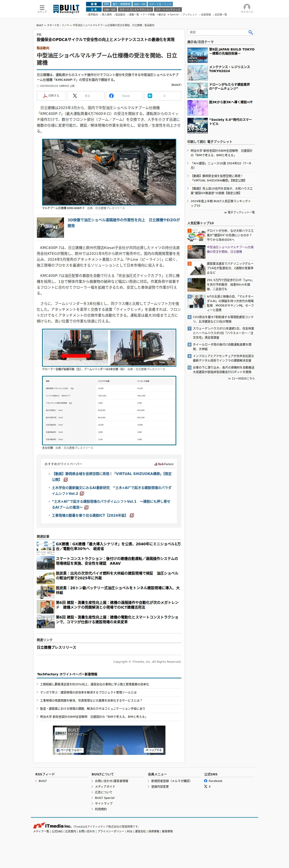Open お問い合わせ/運営者情報 footer link
289x868 pixels.
tap(111, 781)
